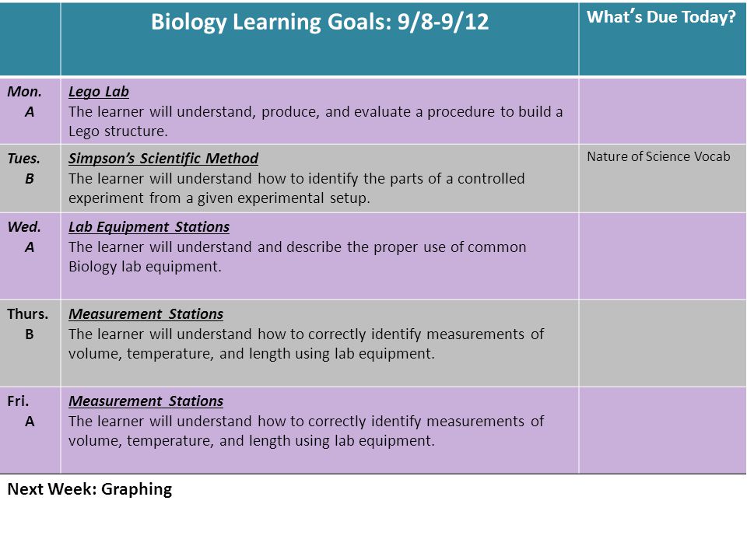Select the Wed. A day cell
This screenshot has width=747, height=560.
30,256
